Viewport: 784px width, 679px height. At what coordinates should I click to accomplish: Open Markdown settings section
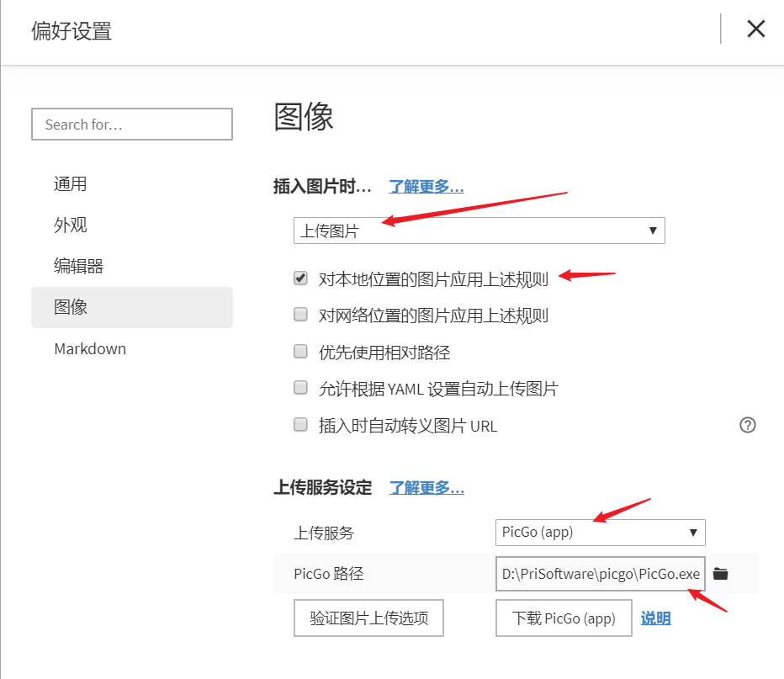pyautogui.click(x=90, y=348)
